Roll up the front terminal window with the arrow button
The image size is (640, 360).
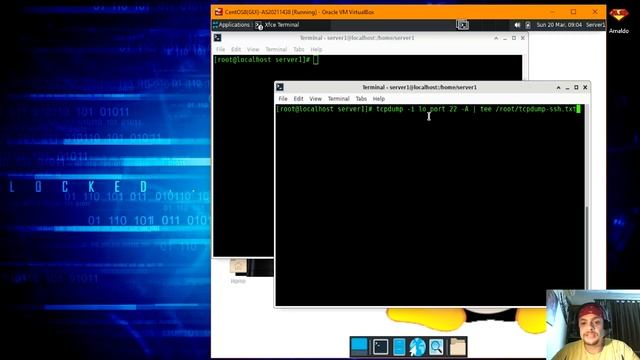coord(558,87)
